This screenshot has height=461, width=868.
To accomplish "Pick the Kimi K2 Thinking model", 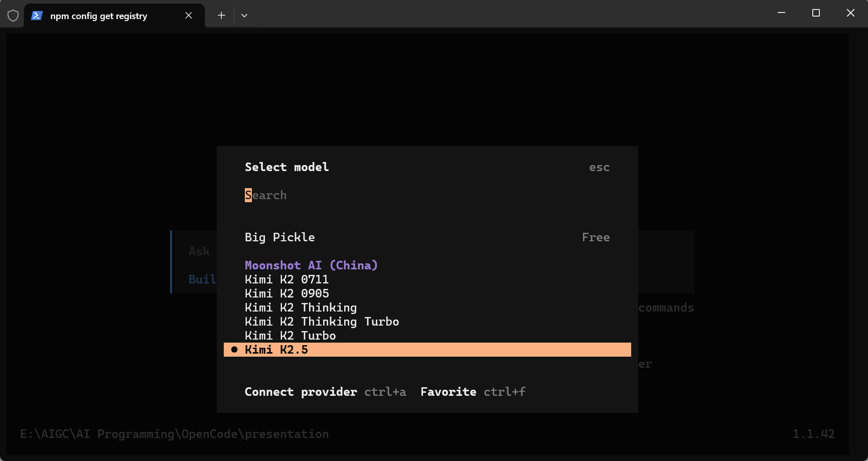I will point(427,308).
